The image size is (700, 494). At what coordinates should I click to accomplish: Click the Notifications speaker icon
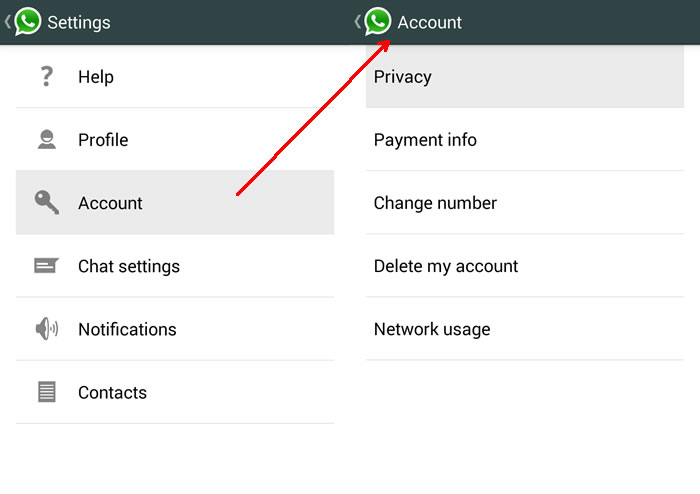46,329
